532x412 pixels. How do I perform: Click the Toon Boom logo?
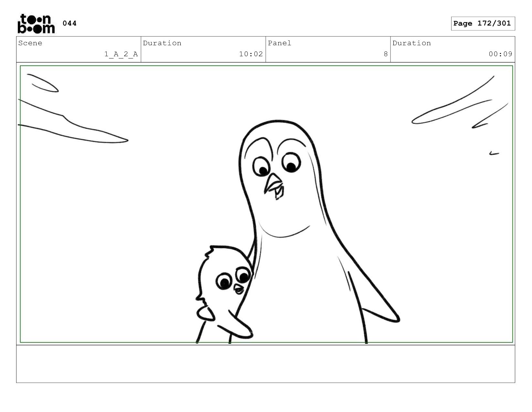point(36,24)
